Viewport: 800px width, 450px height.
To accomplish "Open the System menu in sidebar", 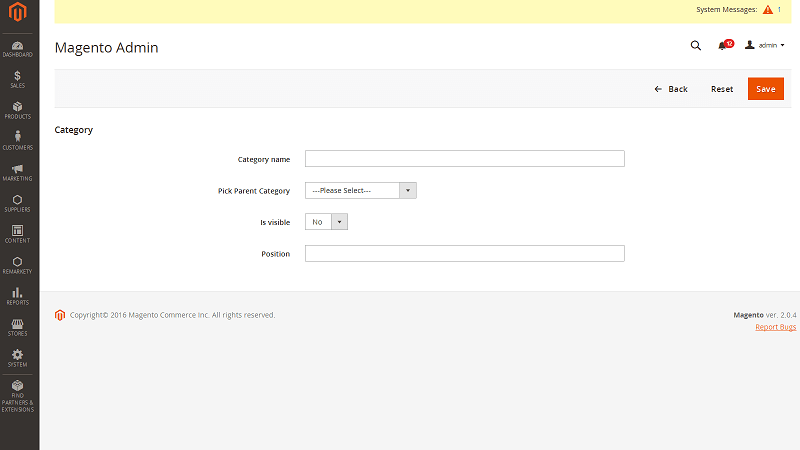I will 18,357.
